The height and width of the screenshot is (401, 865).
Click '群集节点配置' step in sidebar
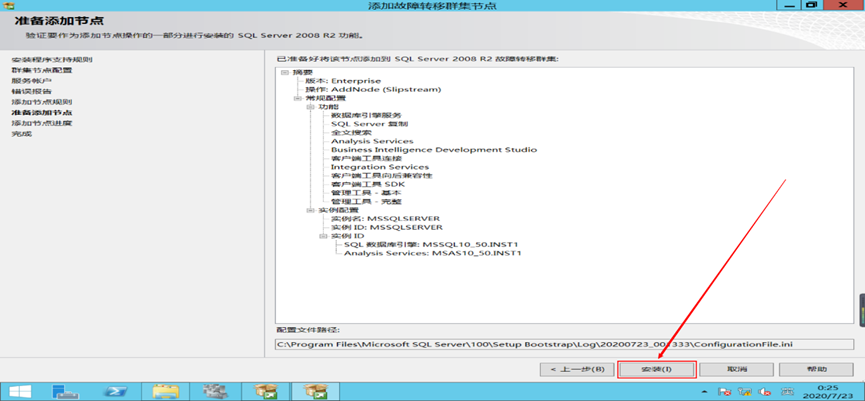pos(41,70)
